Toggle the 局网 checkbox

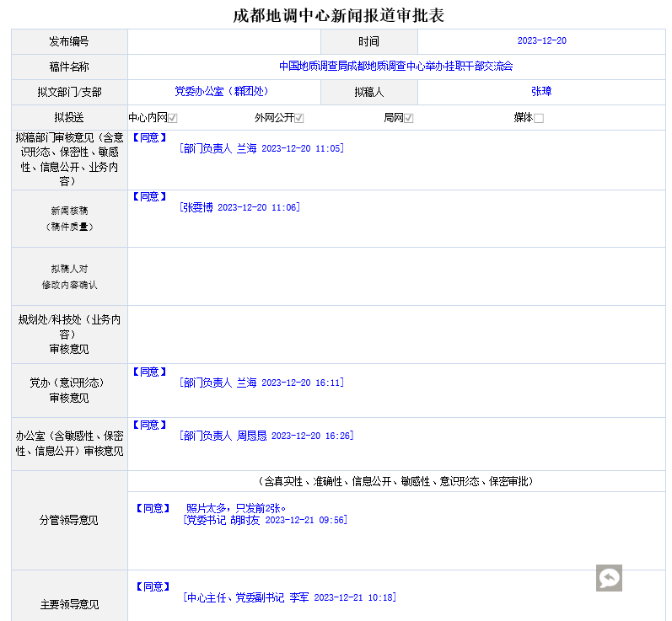point(408,119)
